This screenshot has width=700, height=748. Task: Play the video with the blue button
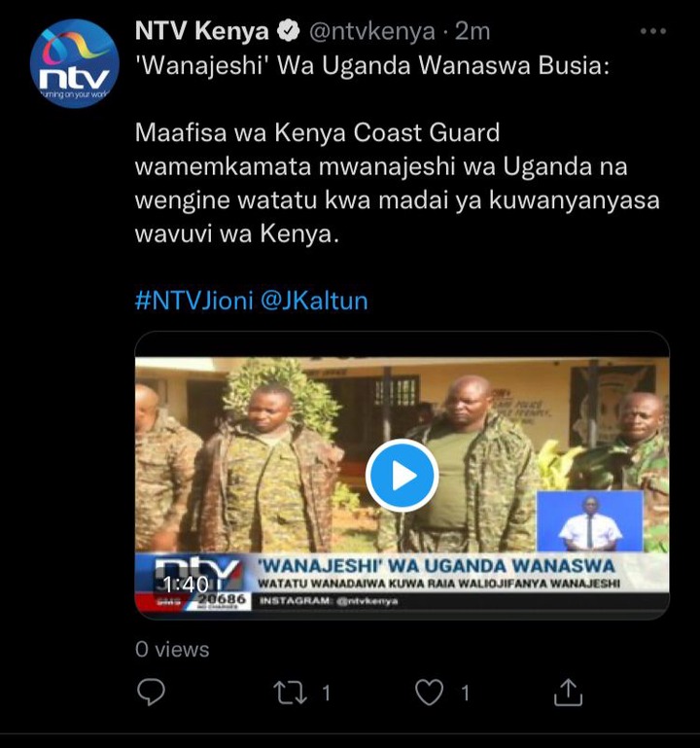coord(402,476)
